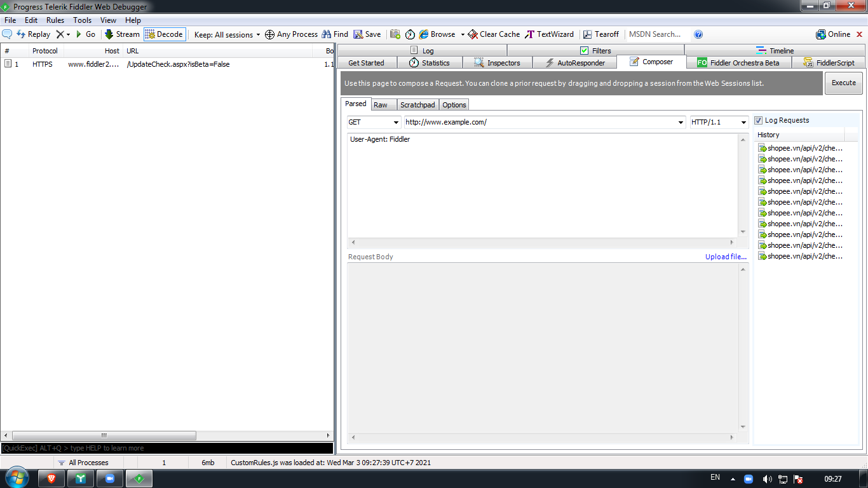Click the camera screenshot icon
Viewport: 868px width, 488px height.
tap(395, 34)
